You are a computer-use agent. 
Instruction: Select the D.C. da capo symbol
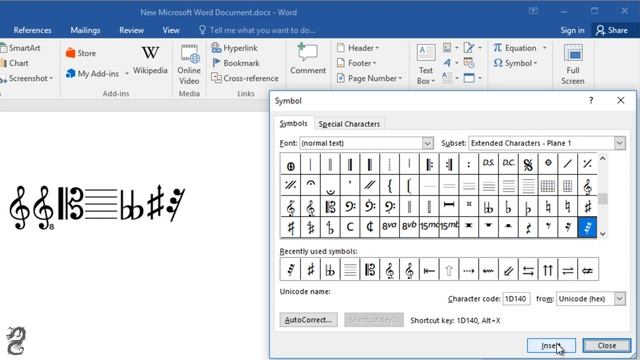[508, 164]
